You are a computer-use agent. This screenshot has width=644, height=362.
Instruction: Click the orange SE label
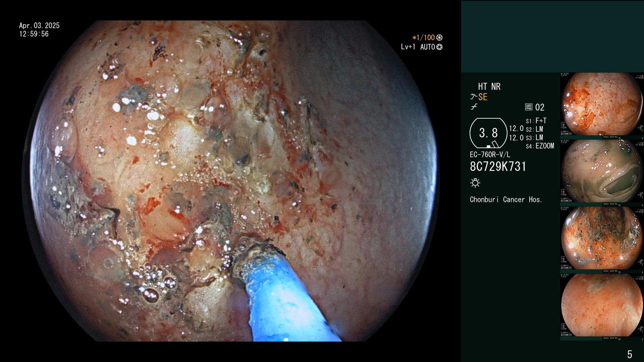point(483,97)
